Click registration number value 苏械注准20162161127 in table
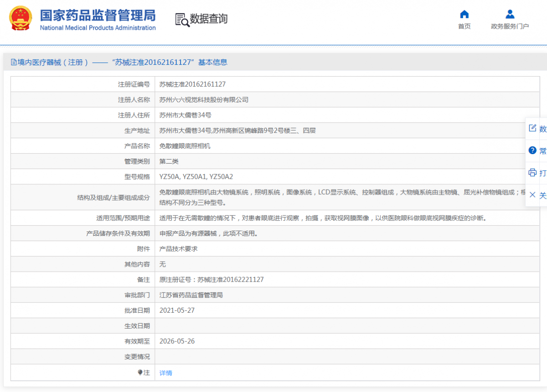This screenshot has width=547, height=392. point(192,84)
